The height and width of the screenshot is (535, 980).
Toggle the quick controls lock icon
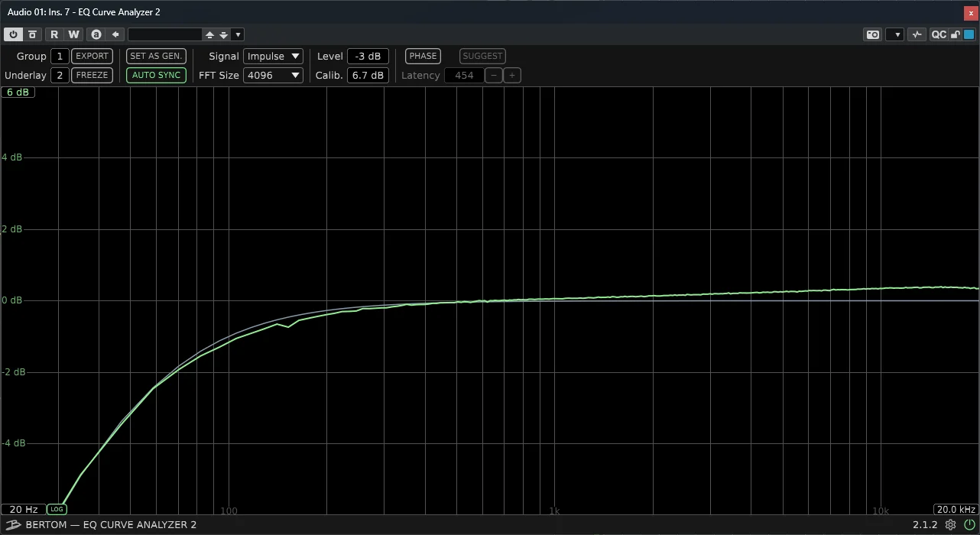(x=955, y=34)
